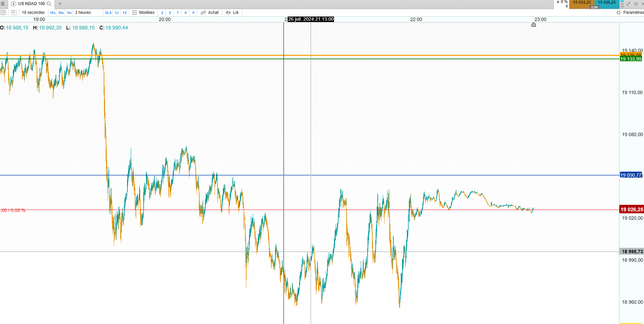The image size is (644, 324).
Task: Select the US NDAQ 100 tab
Action: 32,4
